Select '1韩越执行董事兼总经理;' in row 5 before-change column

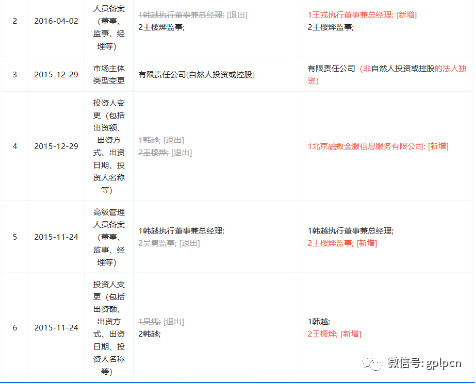pos(181,231)
